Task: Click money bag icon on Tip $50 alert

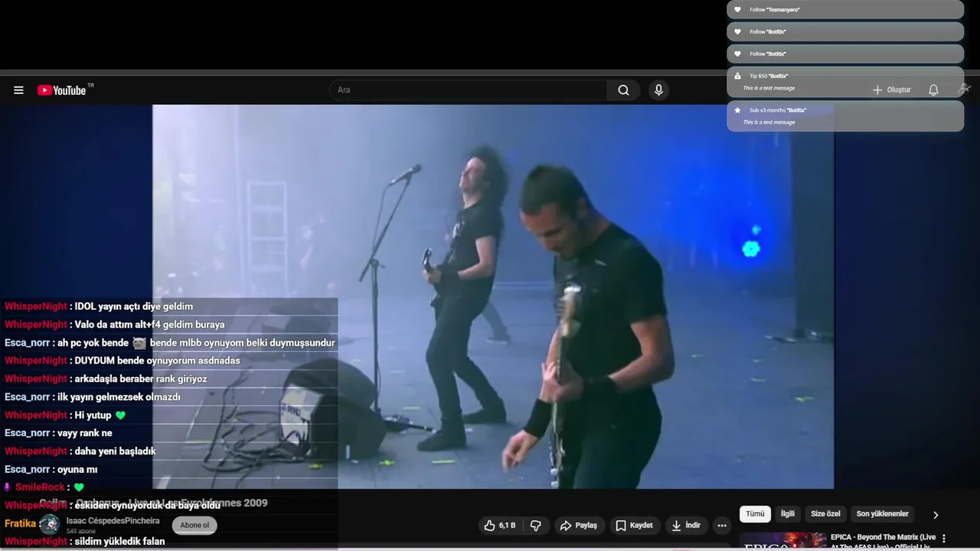Action: tap(737, 76)
